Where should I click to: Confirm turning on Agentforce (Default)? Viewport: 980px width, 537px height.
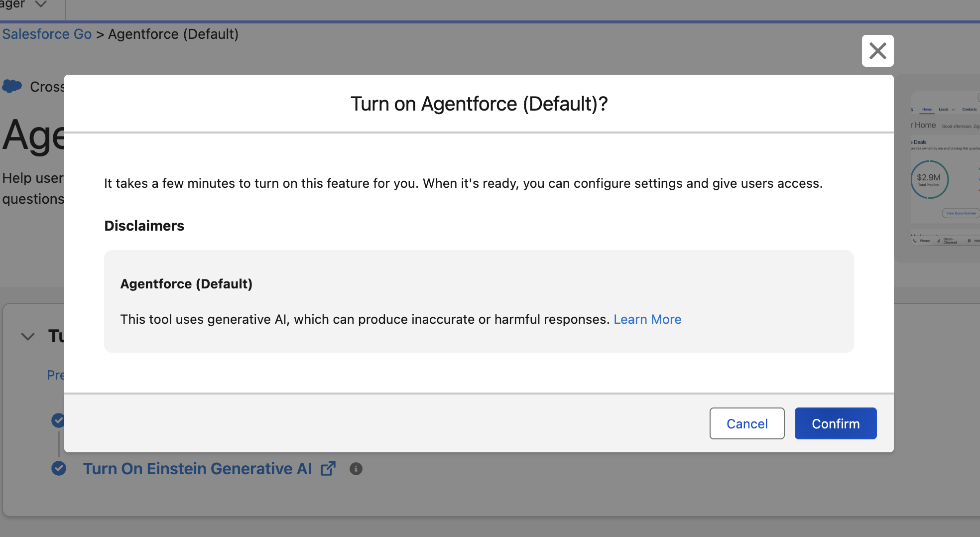pyautogui.click(x=835, y=423)
